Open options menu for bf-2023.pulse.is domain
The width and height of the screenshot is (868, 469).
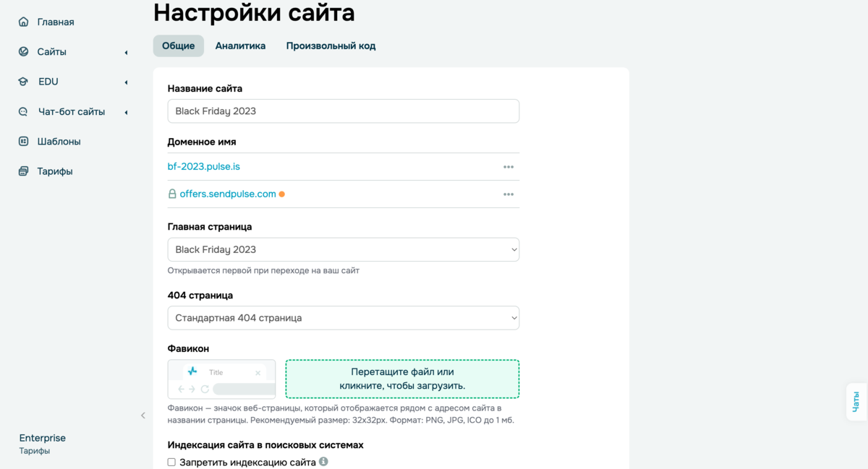[x=509, y=167]
